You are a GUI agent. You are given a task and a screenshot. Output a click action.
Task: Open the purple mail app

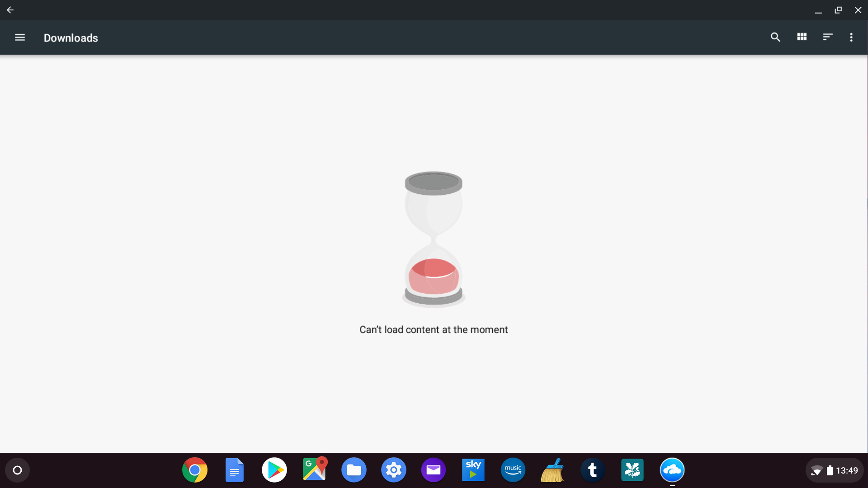(434, 470)
